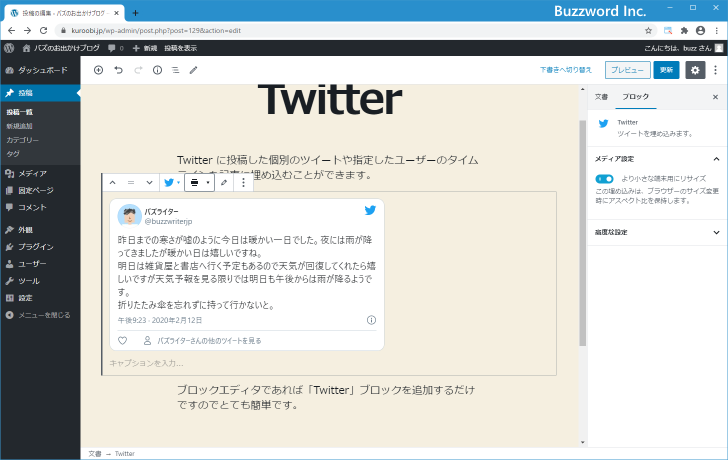Open the Chrome profile icon

click(x=701, y=31)
